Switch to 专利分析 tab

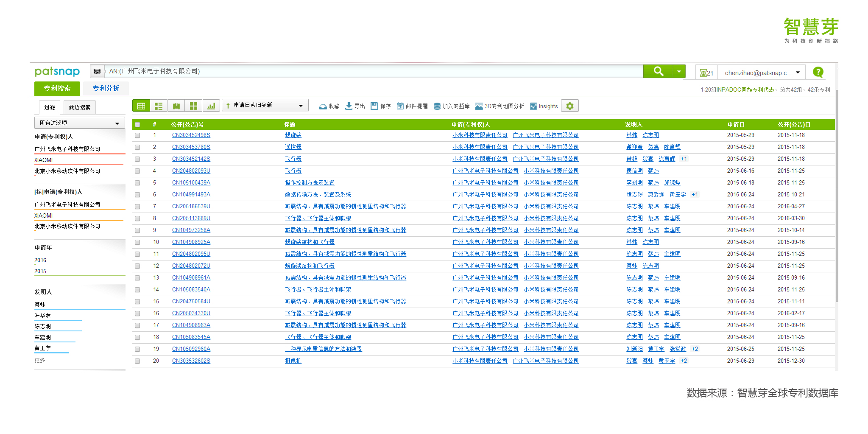[x=106, y=88]
